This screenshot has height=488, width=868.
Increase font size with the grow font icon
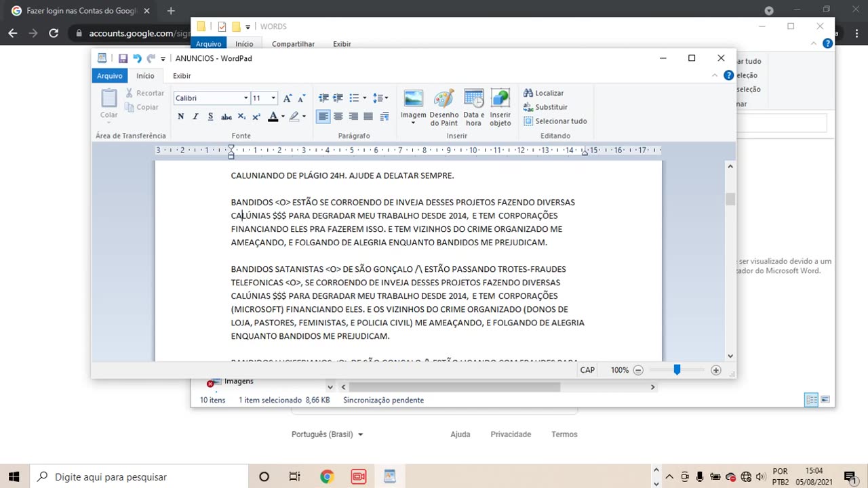click(x=288, y=98)
